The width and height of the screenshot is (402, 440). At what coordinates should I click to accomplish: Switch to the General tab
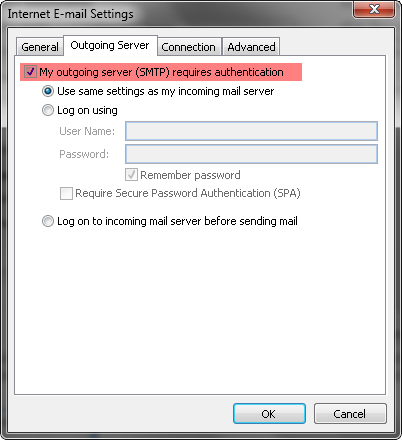pyautogui.click(x=40, y=47)
